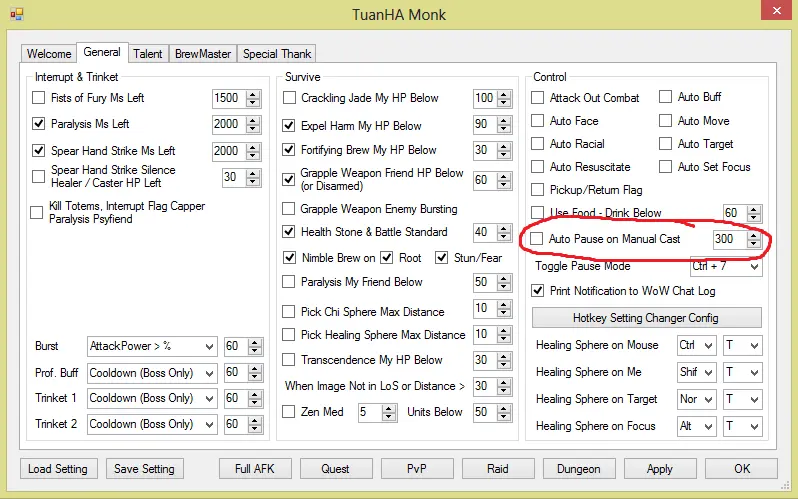Viewport: 798px width, 499px height.
Task: Increase Paralysis Ms Left value with up arrow
Action: point(253,120)
